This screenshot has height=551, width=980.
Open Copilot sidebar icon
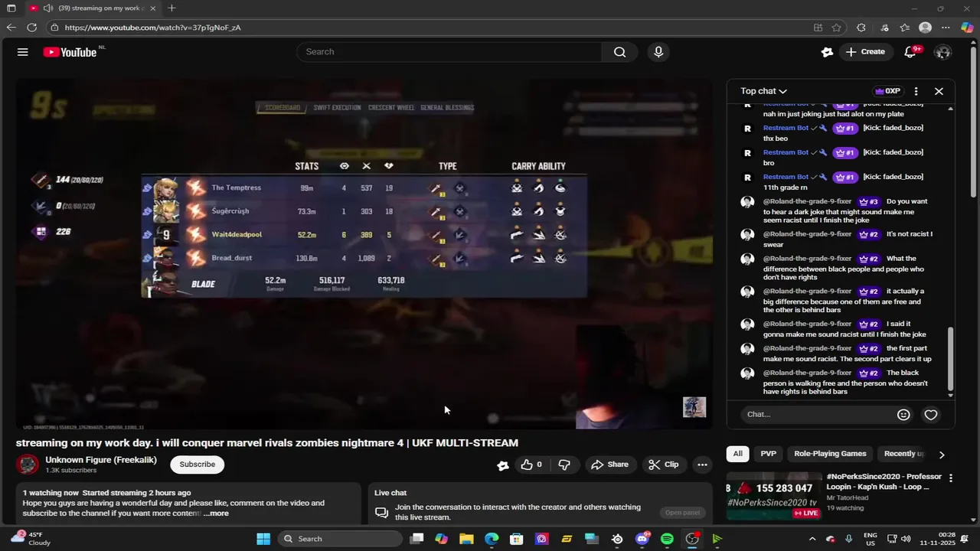point(967,28)
